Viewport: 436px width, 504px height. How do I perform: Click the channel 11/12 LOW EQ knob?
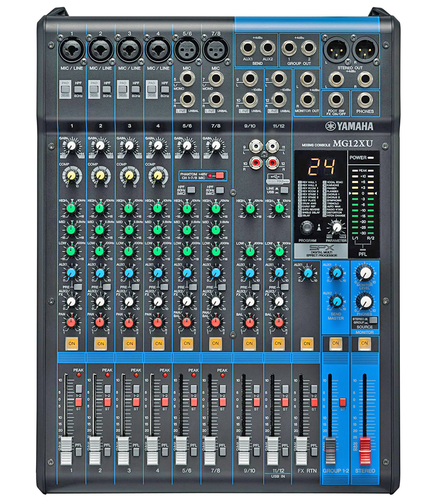(279, 251)
